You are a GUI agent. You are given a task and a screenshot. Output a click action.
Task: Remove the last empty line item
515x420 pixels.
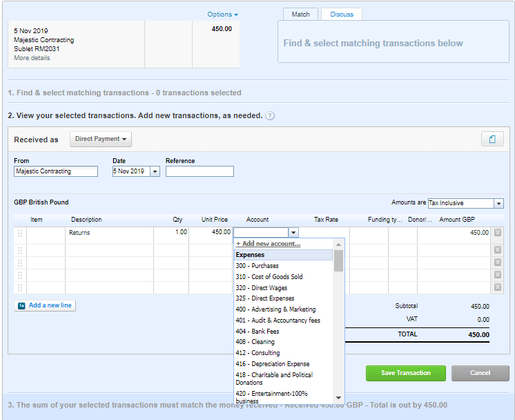click(497, 287)
